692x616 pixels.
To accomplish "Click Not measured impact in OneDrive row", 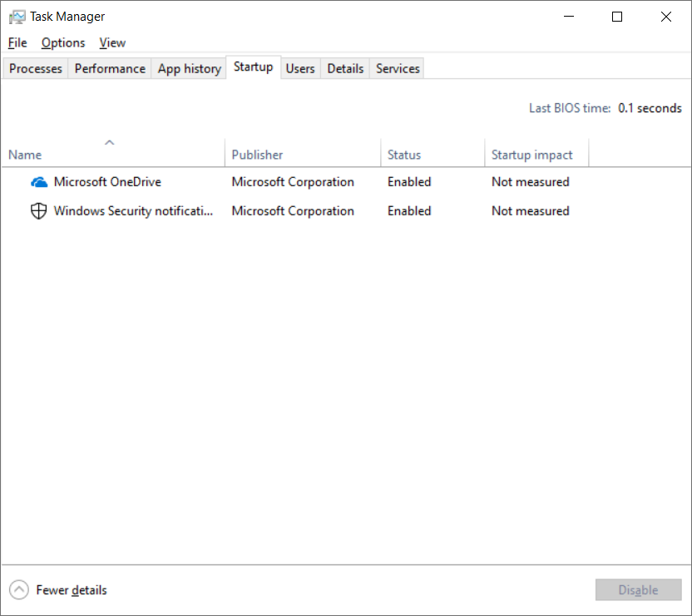I will (531, 182).
